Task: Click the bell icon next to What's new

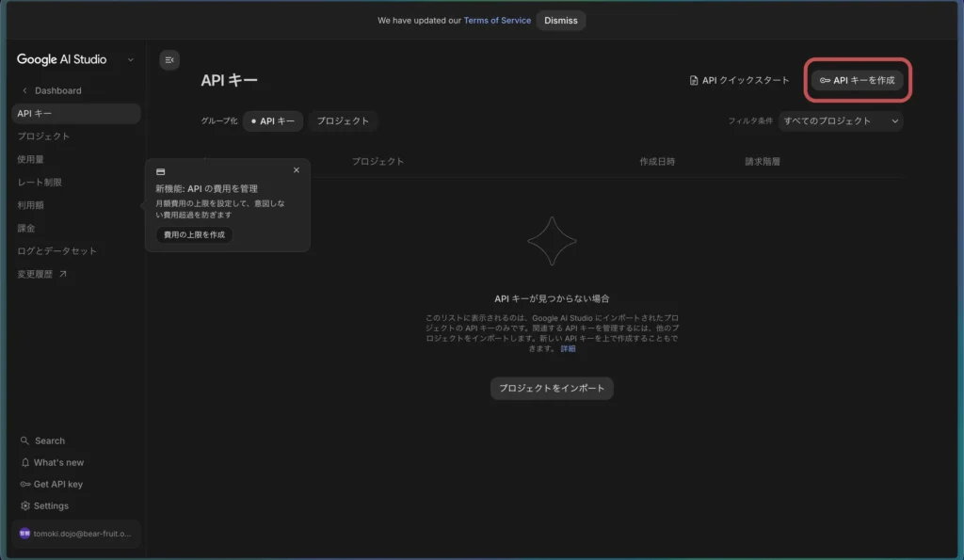Action: pos(25,462)
